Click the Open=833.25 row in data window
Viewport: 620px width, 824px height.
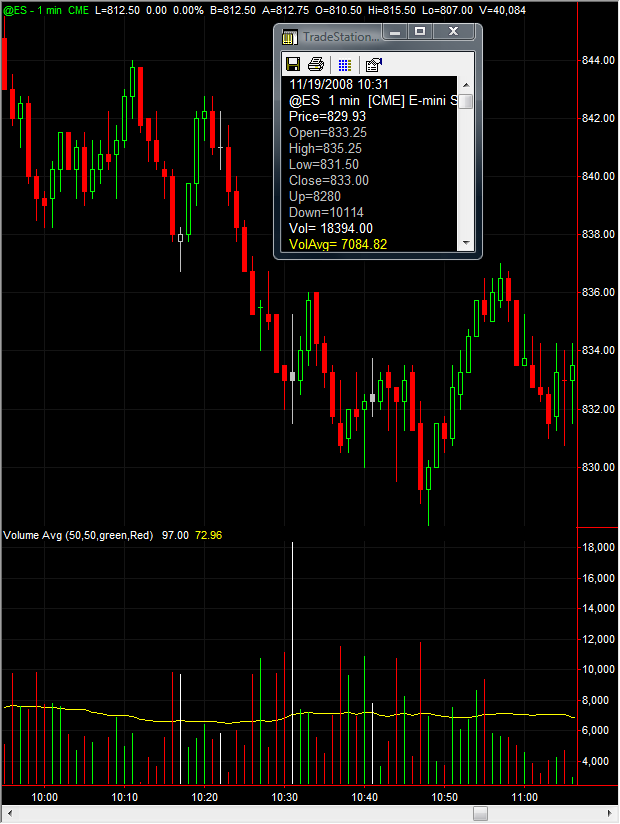(x=328, y=132)
